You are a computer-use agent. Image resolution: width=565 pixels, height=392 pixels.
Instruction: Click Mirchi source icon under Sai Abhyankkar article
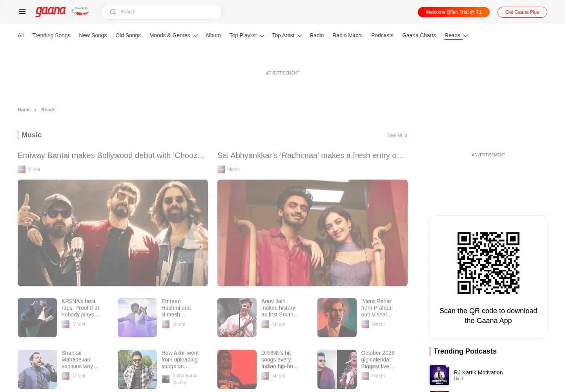(221, 169)
